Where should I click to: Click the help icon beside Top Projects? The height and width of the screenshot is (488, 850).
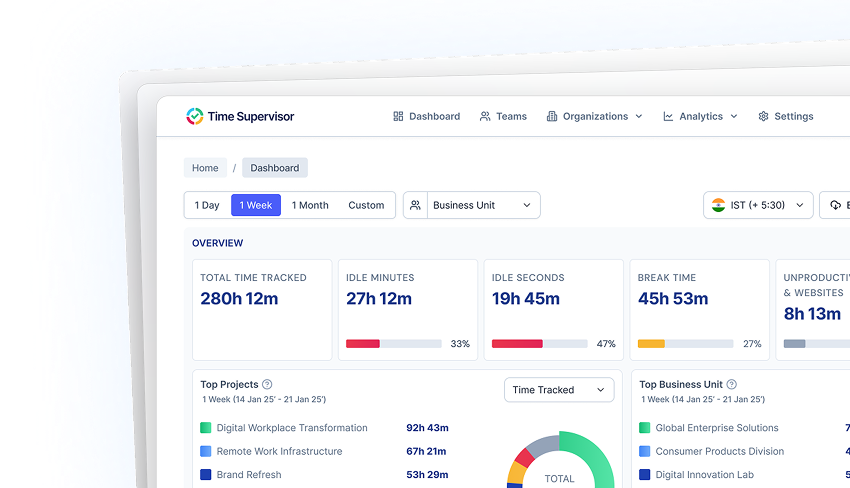pos(267,384)
